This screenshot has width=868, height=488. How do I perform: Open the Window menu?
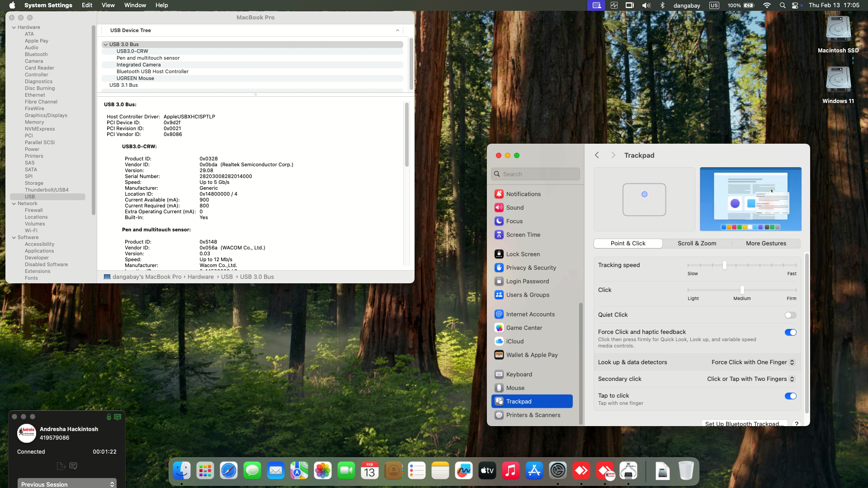(135, 5)
